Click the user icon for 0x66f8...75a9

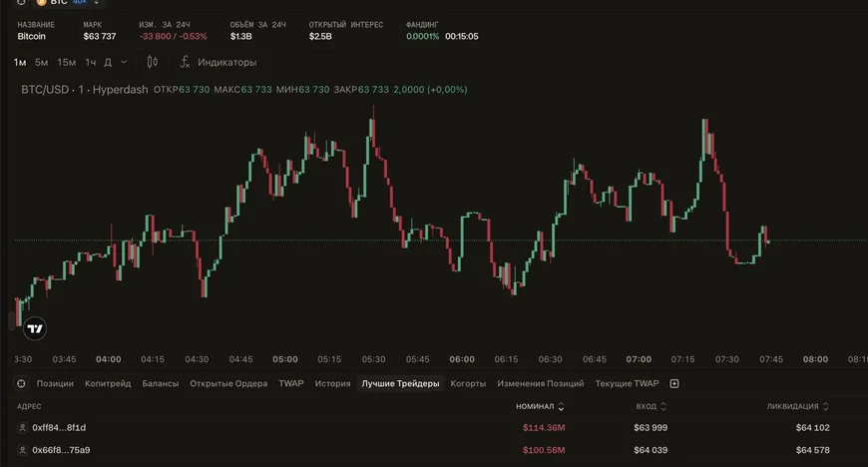22,450
